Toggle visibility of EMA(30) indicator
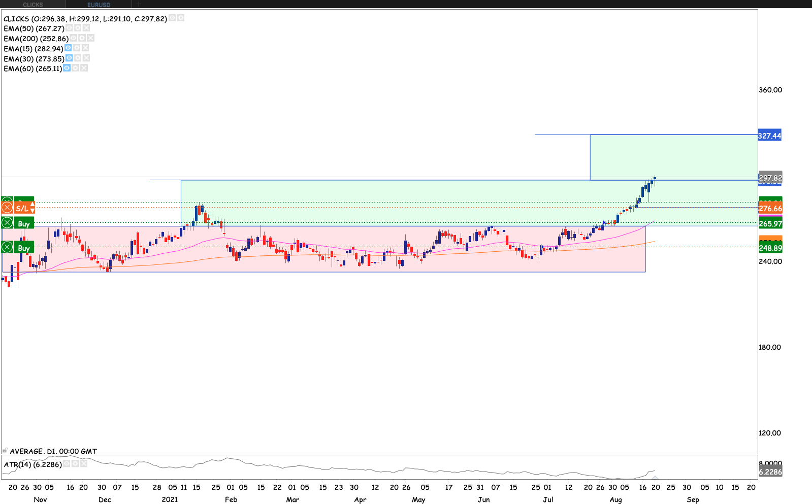Viewport: 812px width, 504px height. (x=69, y=58)
